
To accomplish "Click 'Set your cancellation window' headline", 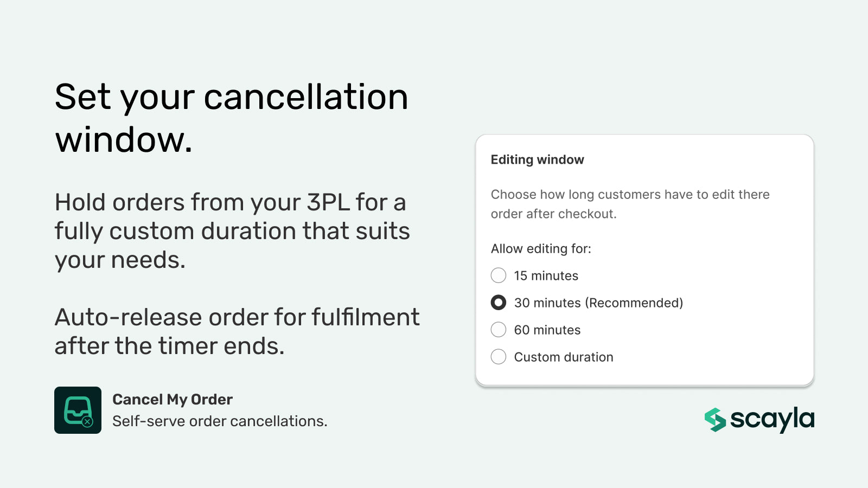I will coord(232,117).
